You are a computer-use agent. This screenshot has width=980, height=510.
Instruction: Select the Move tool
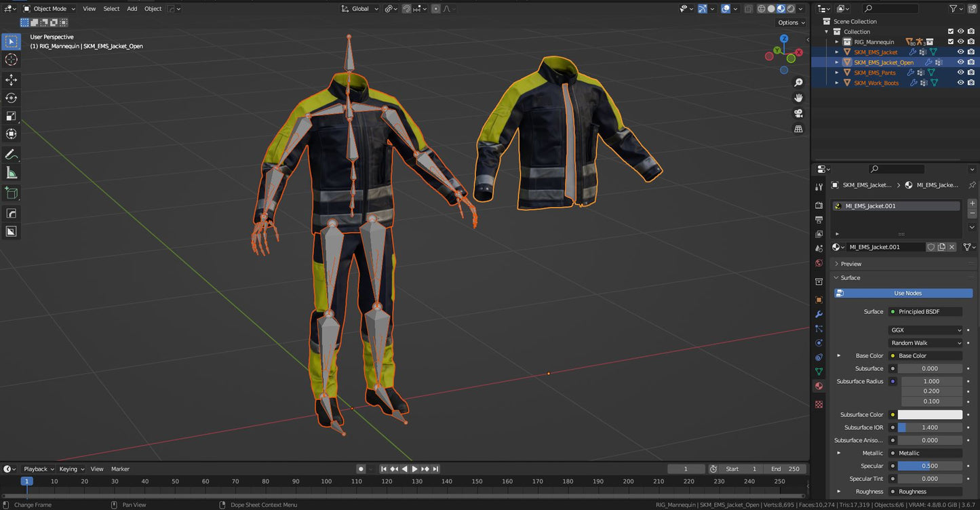pos(11,79)
